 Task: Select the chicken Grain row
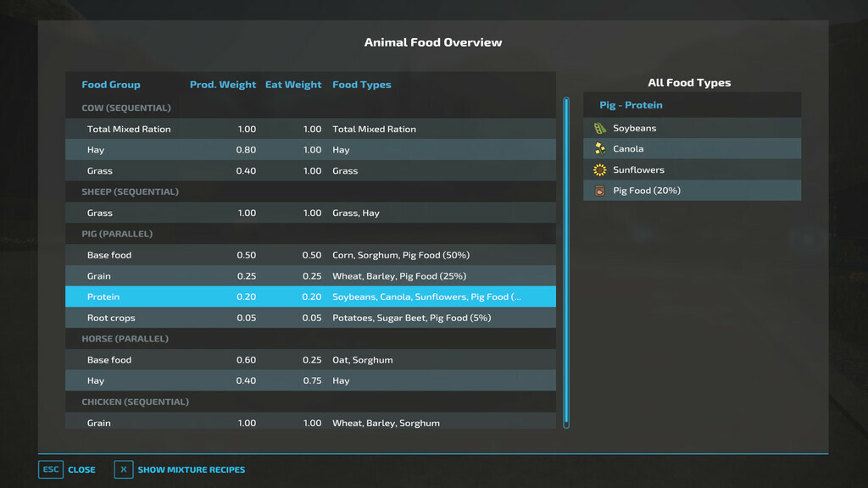[310, 422]
